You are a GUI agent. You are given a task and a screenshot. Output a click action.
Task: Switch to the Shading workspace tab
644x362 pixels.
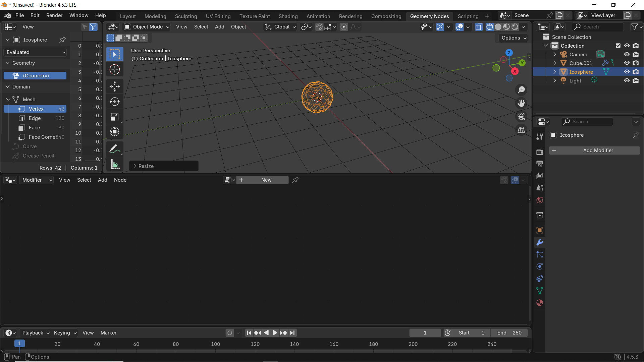tap(288, 16)
